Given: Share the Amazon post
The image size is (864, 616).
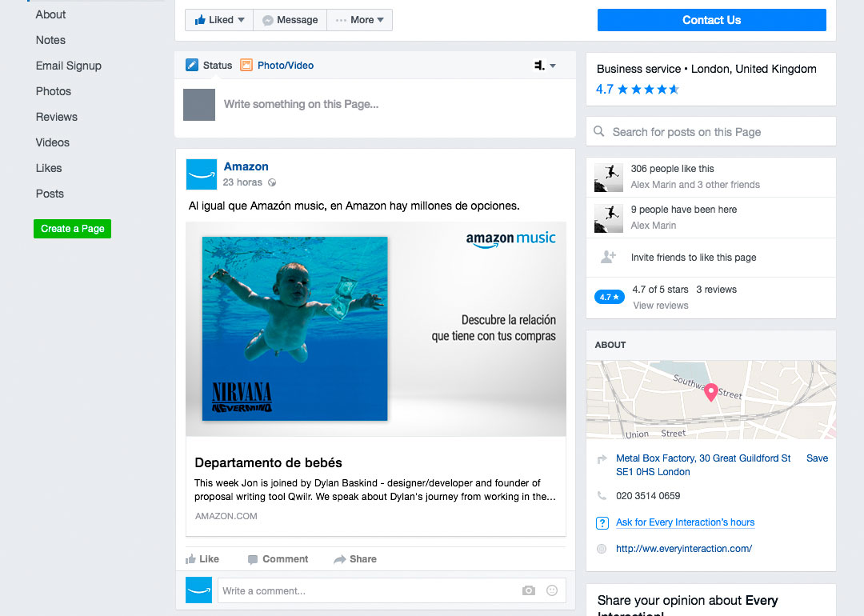Looking at the screenshot, I should pos(355,559).
